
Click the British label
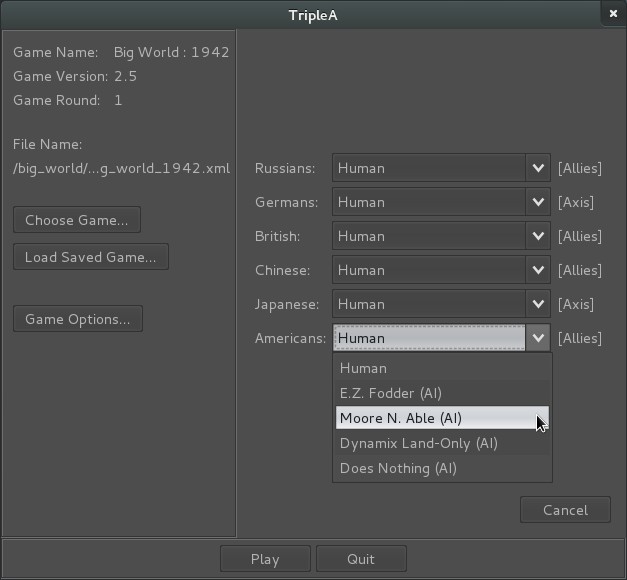[278, 236]
